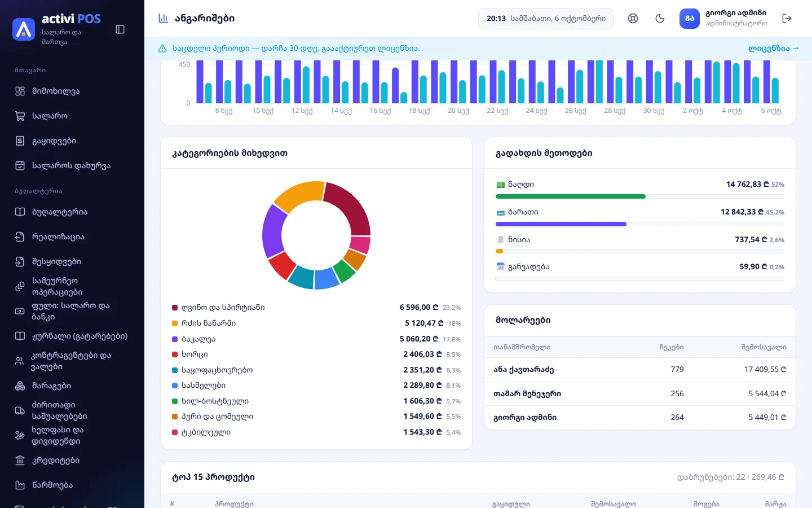Click გაყიდვები receipt icon in sidebar
The image size is (812, 508).
20,141
